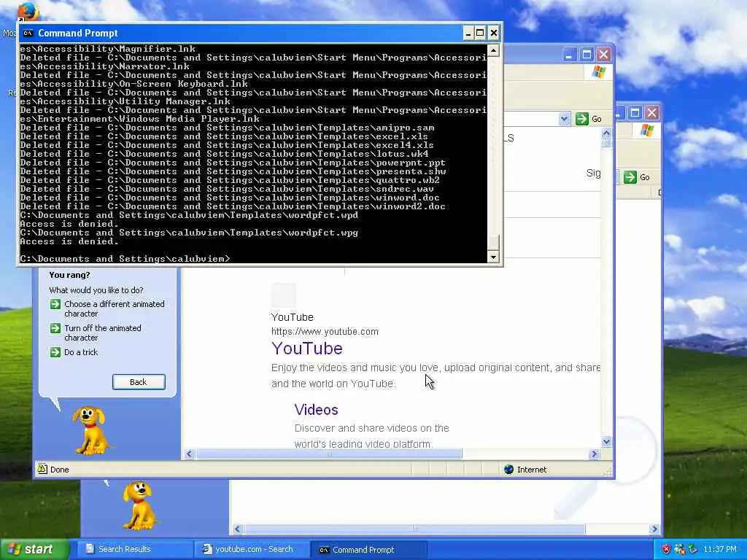This screenshot has height=560, width=747.
Task: Click the browser horizontal scrollbar thumb
Action: 329,454
